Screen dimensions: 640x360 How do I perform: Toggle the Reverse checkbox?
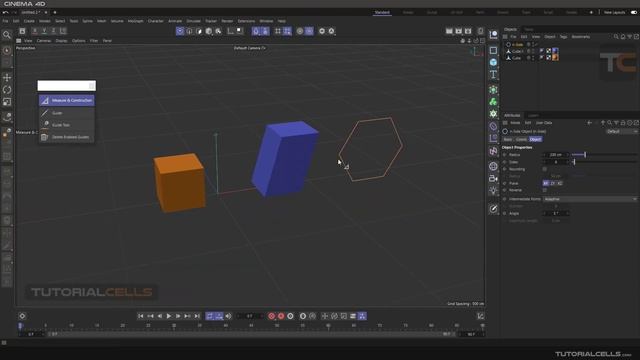pos(545,190)
